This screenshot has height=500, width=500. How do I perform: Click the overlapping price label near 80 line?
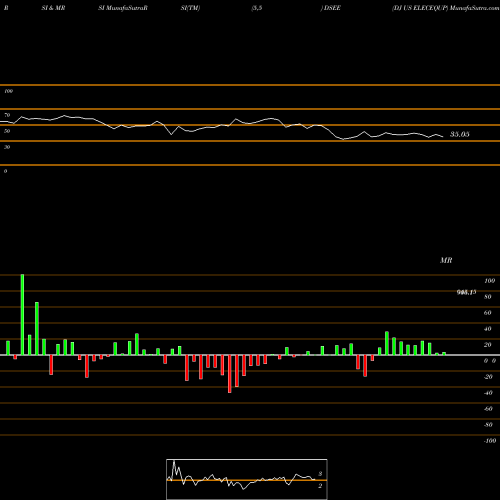(x=466, y=292)
